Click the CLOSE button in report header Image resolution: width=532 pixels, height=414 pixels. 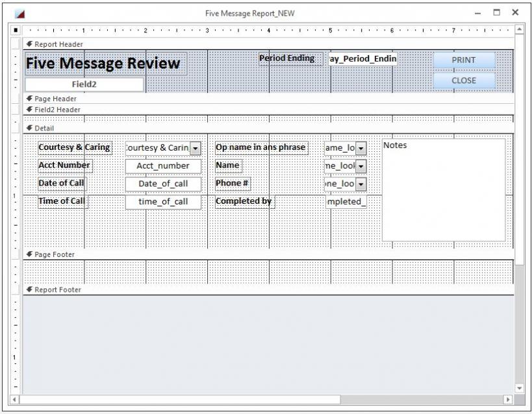(x=464, y=80)
